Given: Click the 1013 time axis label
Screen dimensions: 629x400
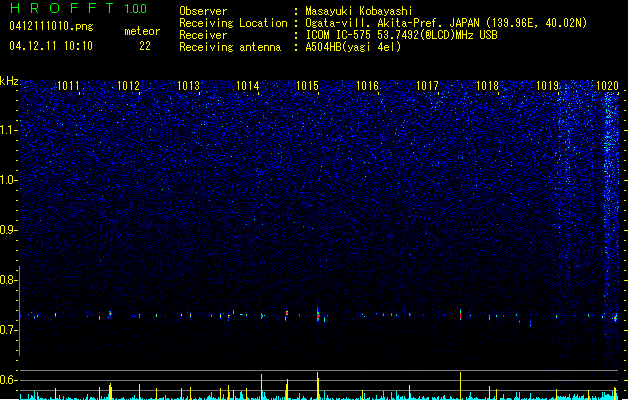Looking at the screenshot, I should 188,86.
